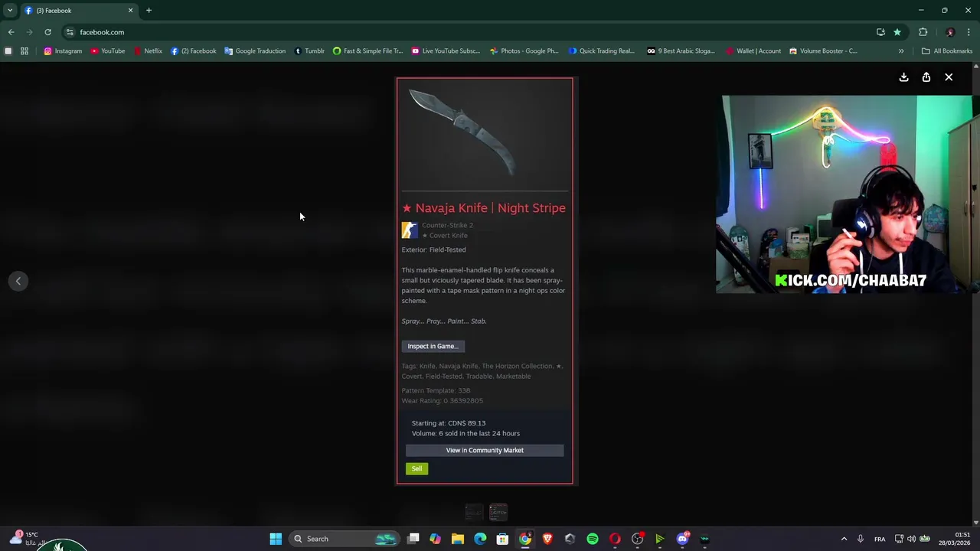Click the Navaja knife item image
This screenshot has width=980, height=551.
pyautogui.click(x=462, y=132)
